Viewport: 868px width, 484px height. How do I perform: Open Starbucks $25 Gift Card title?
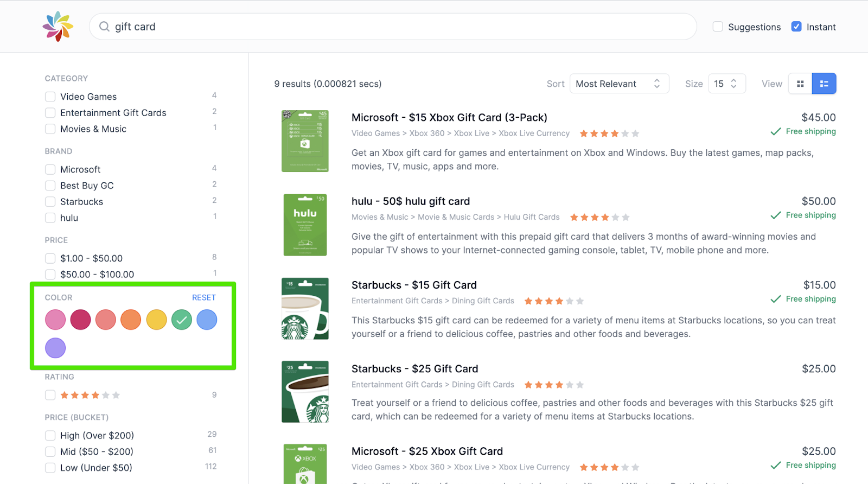point(415,369)
